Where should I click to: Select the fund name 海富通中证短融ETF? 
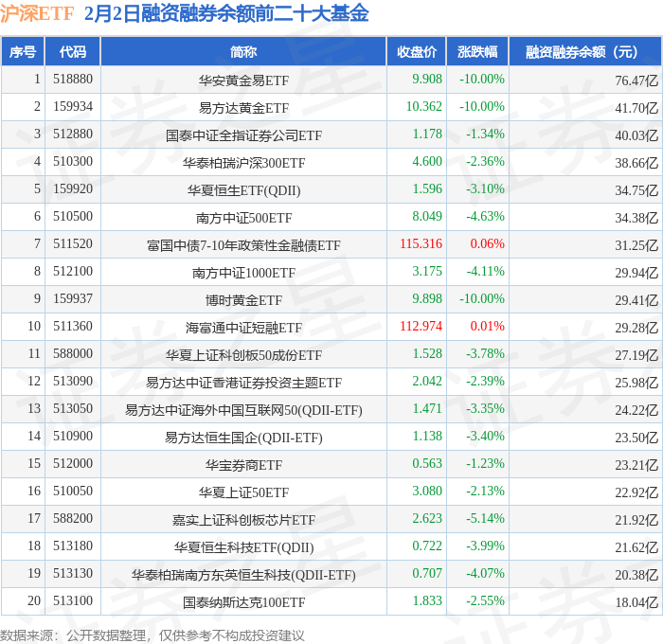[x=243, y=328]
